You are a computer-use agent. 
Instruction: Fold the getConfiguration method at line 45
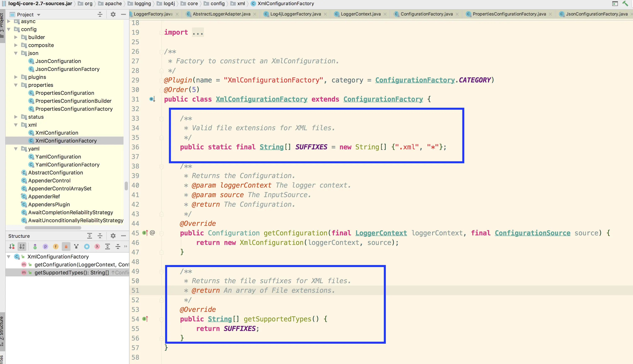(x=162, y=233)
